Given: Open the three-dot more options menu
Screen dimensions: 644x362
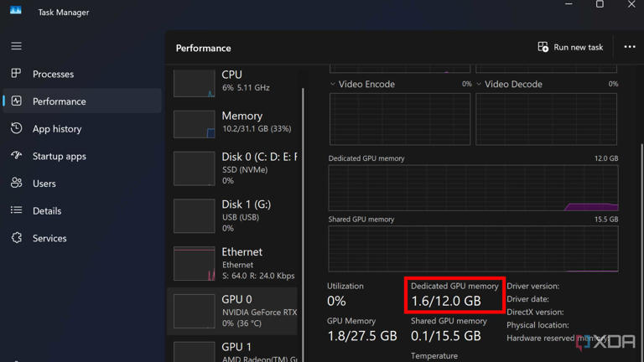Looking at the screenshot, I should (x=629, y=47).
